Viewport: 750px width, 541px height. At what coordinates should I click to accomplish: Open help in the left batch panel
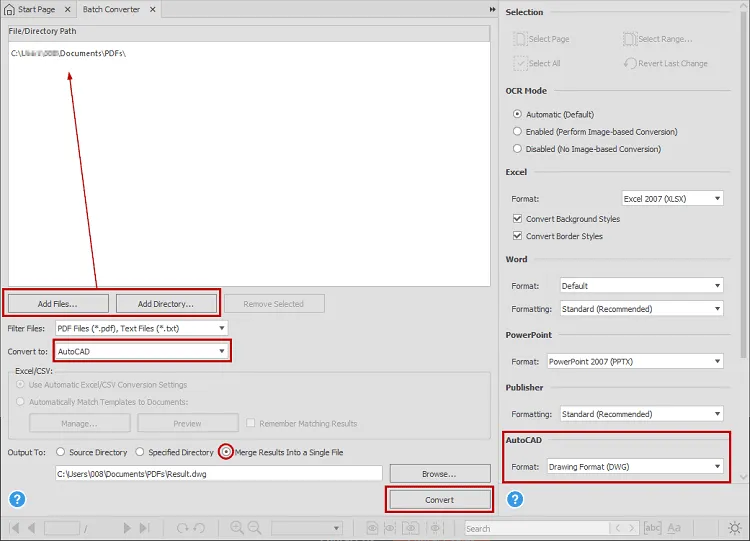click(17, 499)
